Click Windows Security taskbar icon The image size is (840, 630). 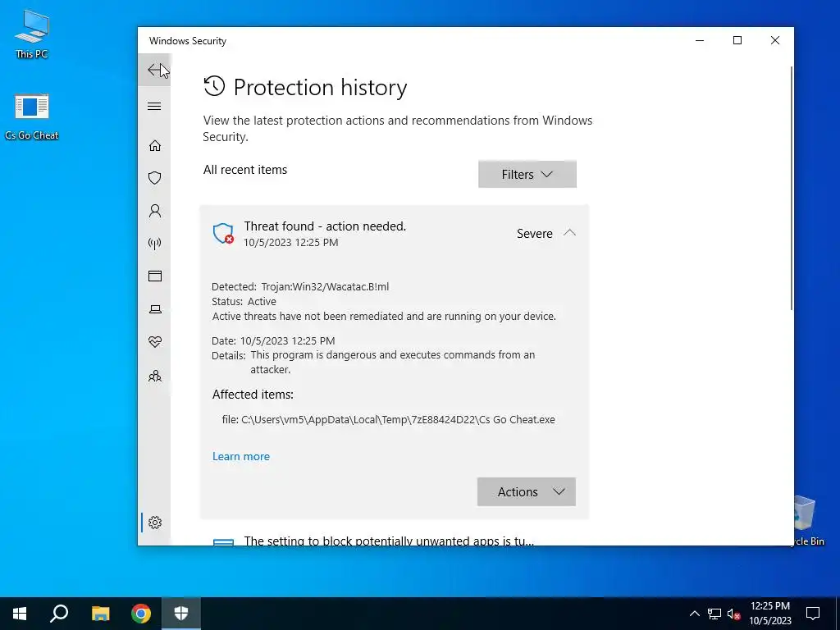181,614
